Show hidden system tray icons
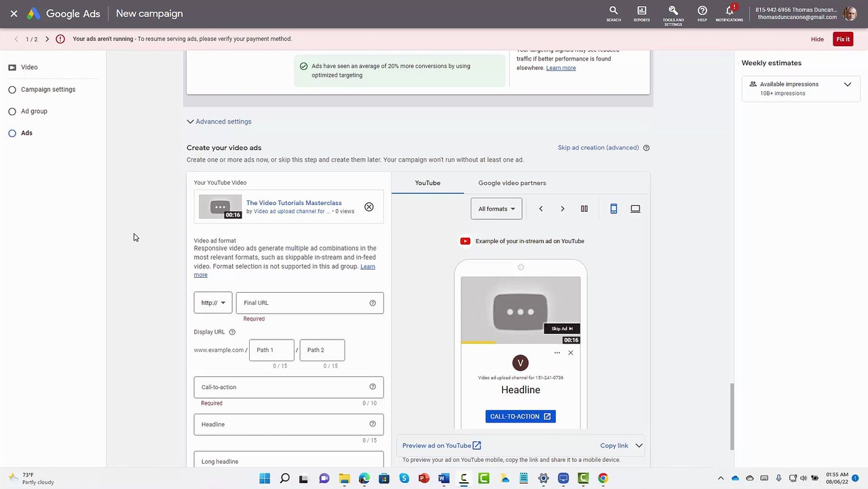 coord(721,478)
